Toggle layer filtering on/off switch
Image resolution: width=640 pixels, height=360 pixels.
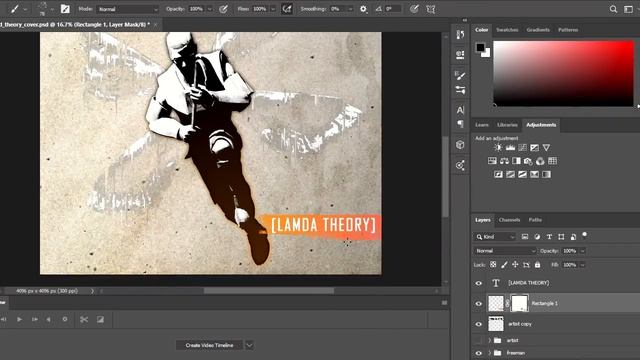(x=584, y=235)
